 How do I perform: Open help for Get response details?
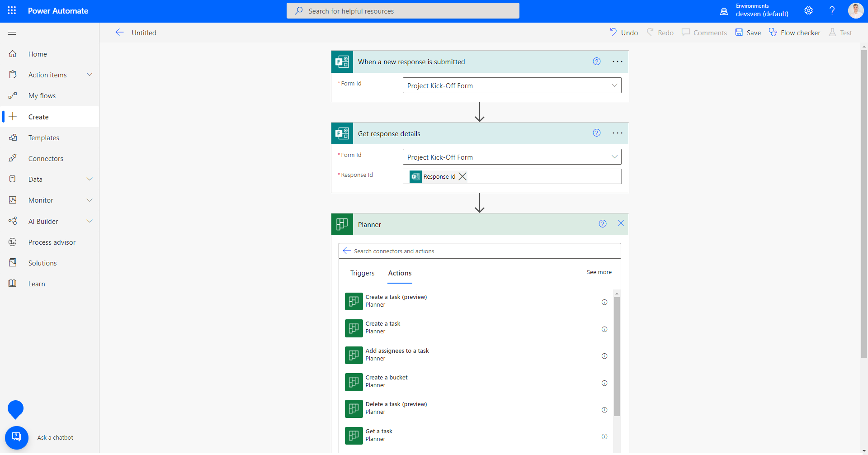[x=597, y=133]
